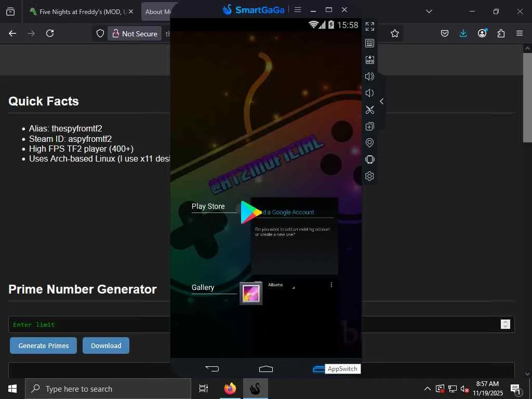Open SmartGaGa hamburger menu
The height and width of the screenshot is (399, 532).
pos(298,9)
